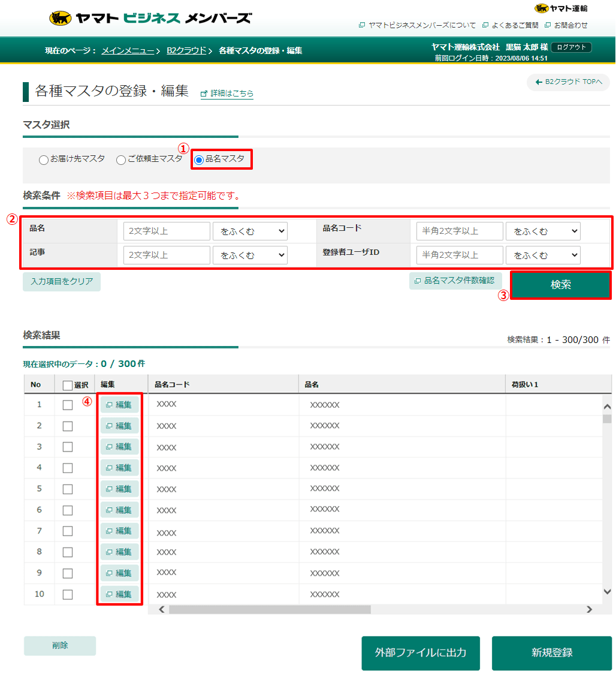Open the 編集 editor for row 1
This screenshot has height=674, width=616.
(119, 404)
